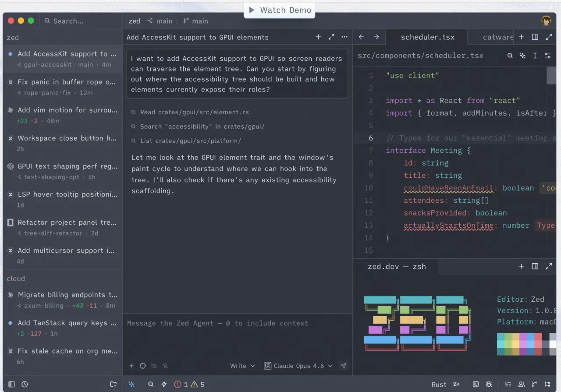
Task: Click the crosshair icon in message toolbar
Action: tap(142, 366)
